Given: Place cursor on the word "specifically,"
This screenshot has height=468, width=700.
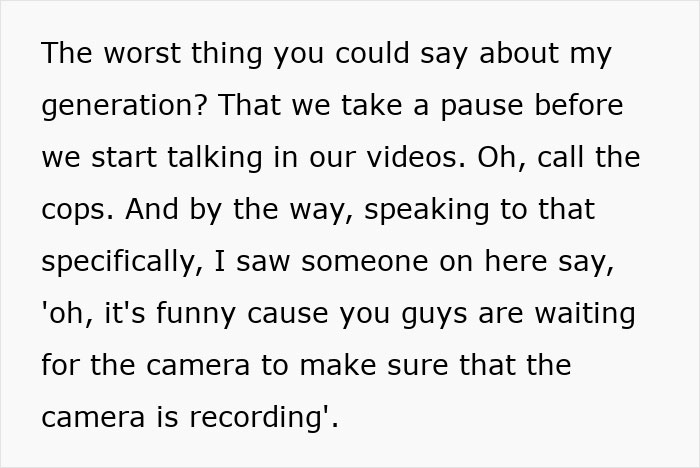Looking at the screenshot, I should pyautogui.click(x=122, y=262).
